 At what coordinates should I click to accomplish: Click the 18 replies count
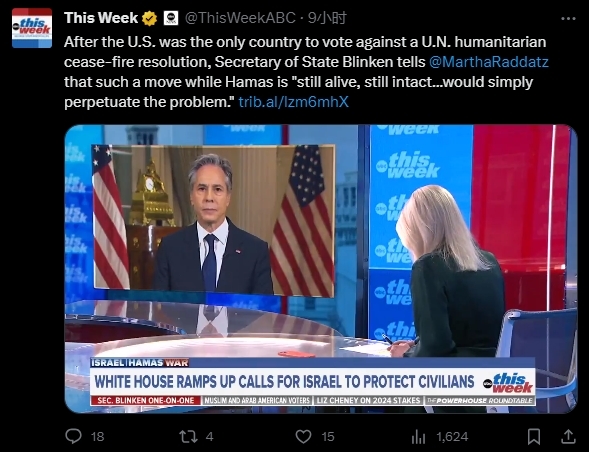tap(97, 437)
